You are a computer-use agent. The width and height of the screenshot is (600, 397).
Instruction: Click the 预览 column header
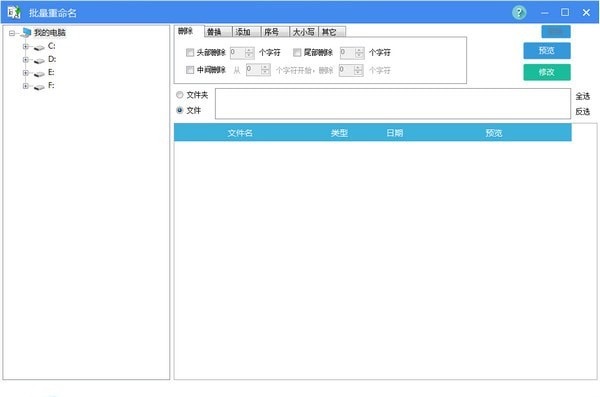(x=494, y=133)
